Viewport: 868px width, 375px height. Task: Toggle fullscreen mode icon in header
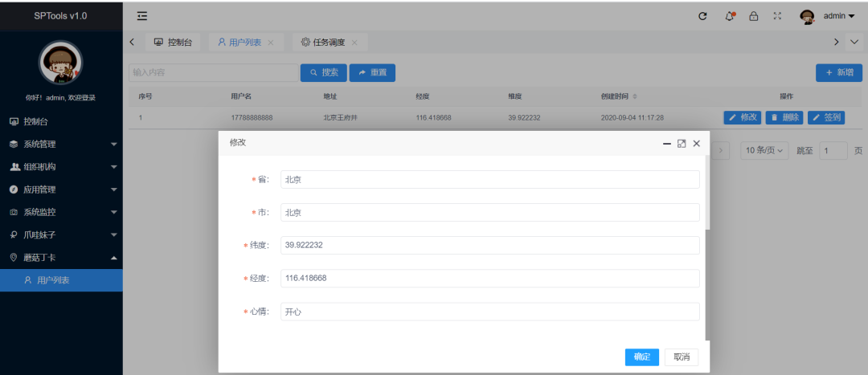pyautogui.click(x=777, y=16)
